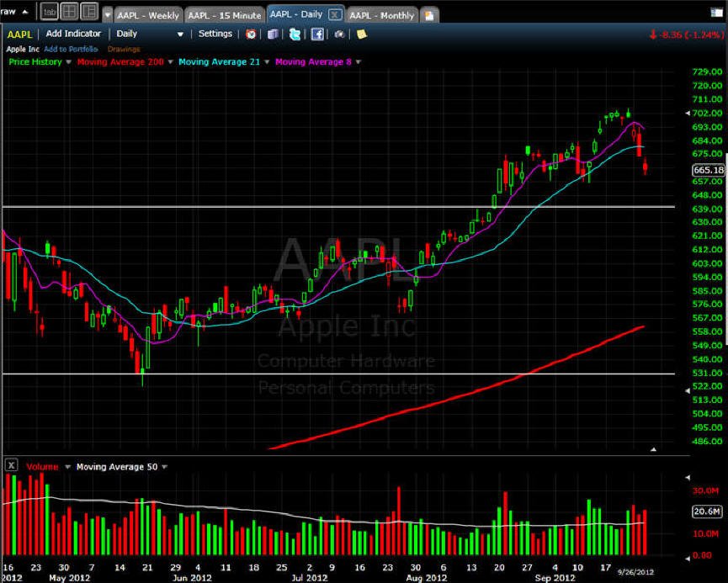Image resolution: width=728 pixels, height=583 pixels.
Task: Click Add to Portfolio link
Action: tap(71, 49)
